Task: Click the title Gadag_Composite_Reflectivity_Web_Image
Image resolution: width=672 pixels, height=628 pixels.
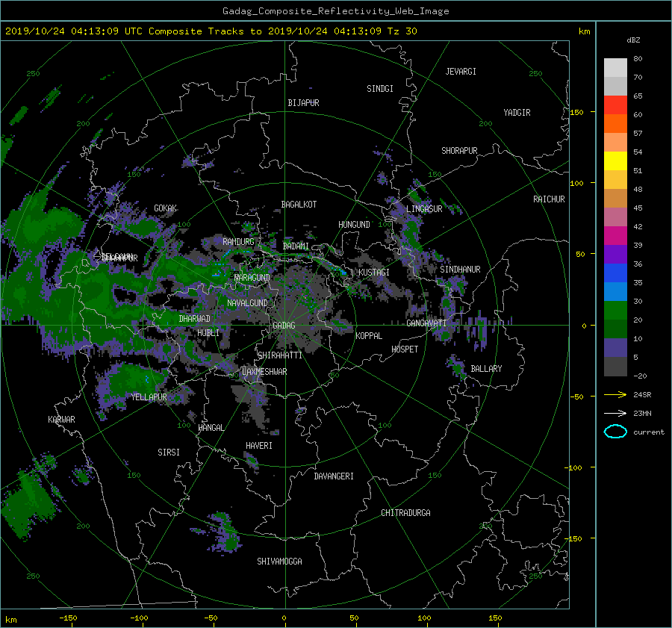Action: 335,11
